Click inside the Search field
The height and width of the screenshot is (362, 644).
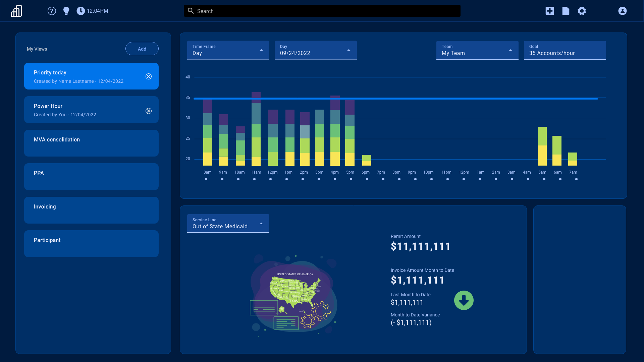click(x=322, y=11)
